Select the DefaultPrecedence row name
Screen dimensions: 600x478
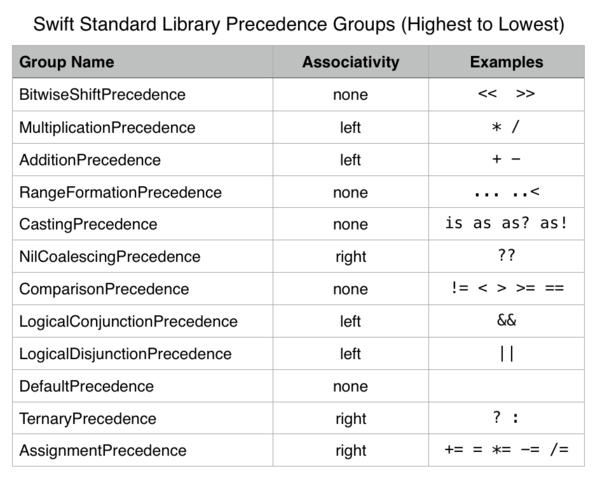pyautogui.click(x=86, y=386)
